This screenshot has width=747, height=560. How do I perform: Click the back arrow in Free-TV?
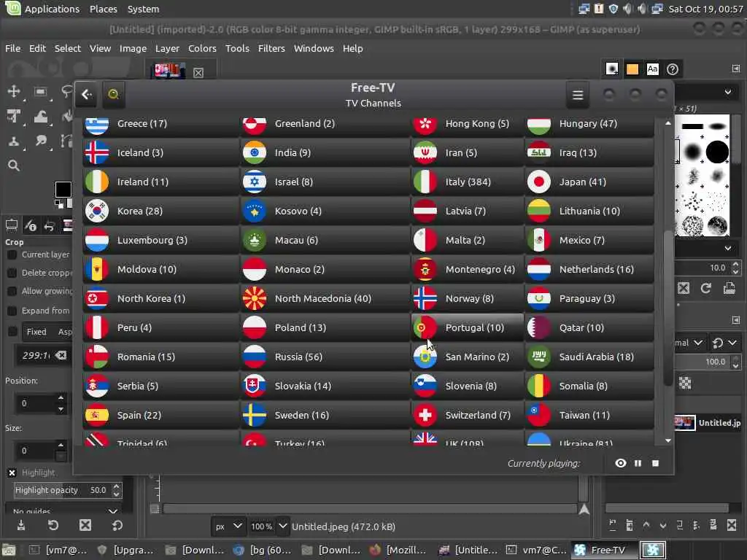coord(86,94)
